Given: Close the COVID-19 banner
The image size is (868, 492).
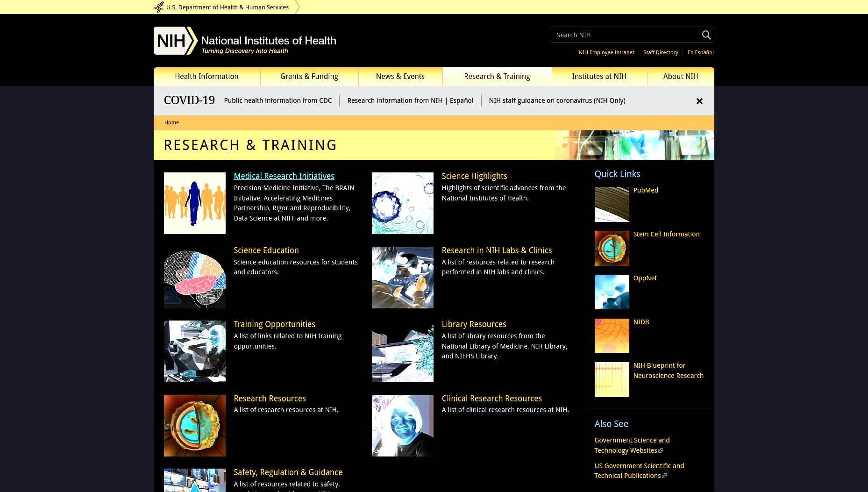Looking at the screenshot, I should 699,101.
